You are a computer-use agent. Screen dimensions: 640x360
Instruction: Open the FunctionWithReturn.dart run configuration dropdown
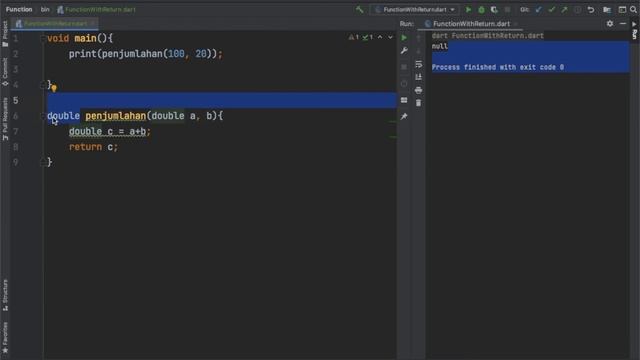(x=415, y=9)
